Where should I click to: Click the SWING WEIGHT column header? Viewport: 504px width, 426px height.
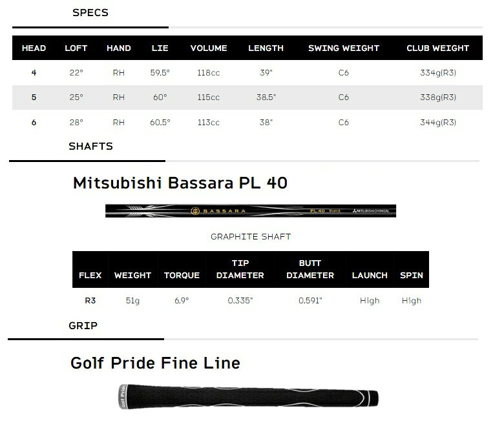click(x=344, y=48)
